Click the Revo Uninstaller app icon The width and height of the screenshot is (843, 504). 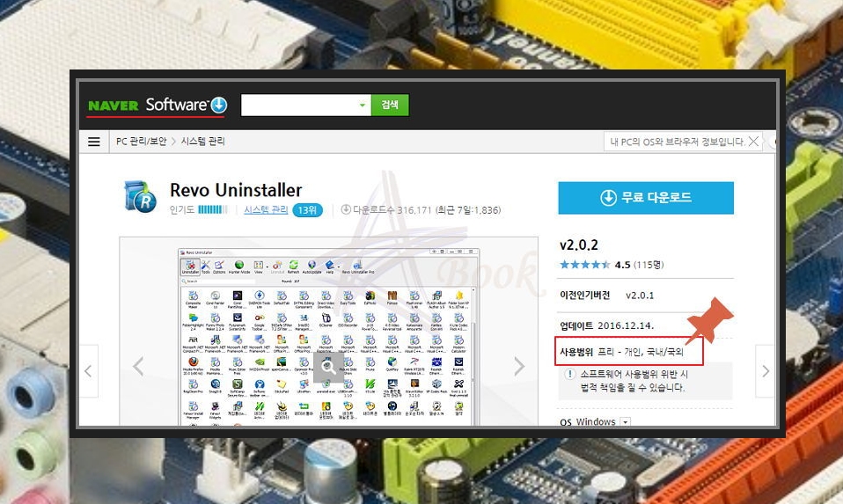tap(140, 197)
